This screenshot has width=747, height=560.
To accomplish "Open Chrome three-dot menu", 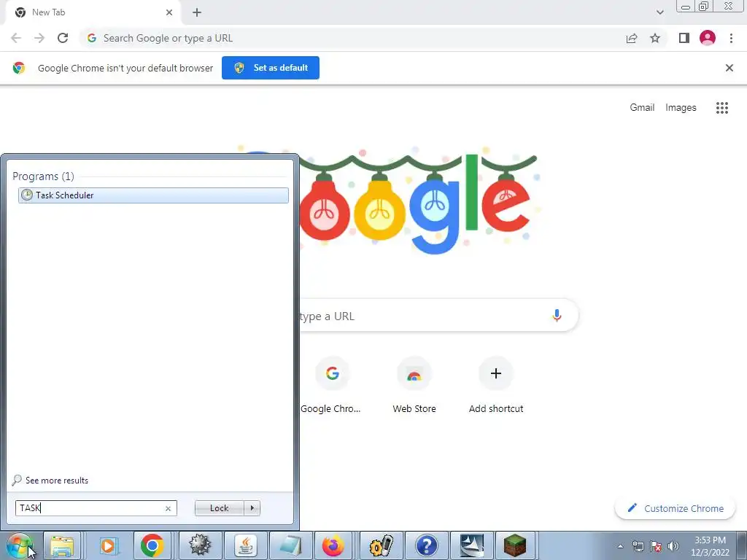I will (x=731, y=38).
